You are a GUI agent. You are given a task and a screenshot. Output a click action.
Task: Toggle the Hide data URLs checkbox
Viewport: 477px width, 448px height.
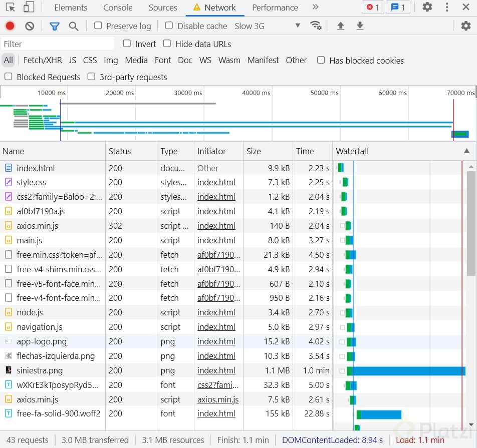pos(167,44)
